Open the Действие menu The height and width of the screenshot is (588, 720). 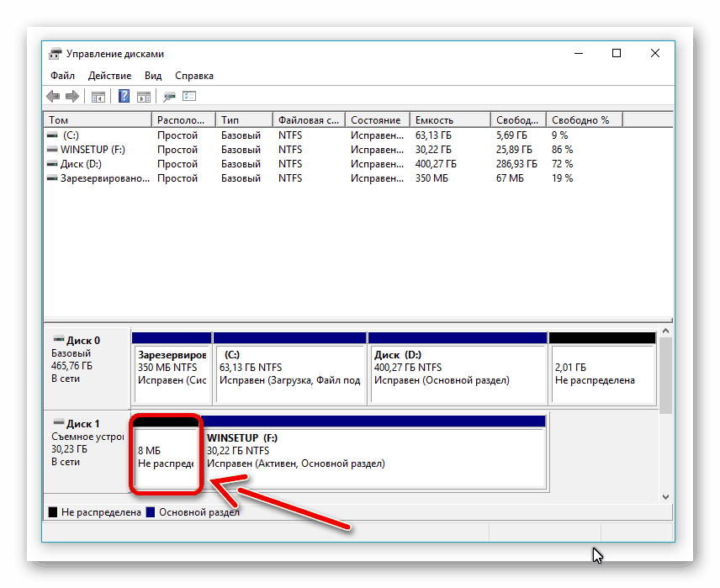109,76
